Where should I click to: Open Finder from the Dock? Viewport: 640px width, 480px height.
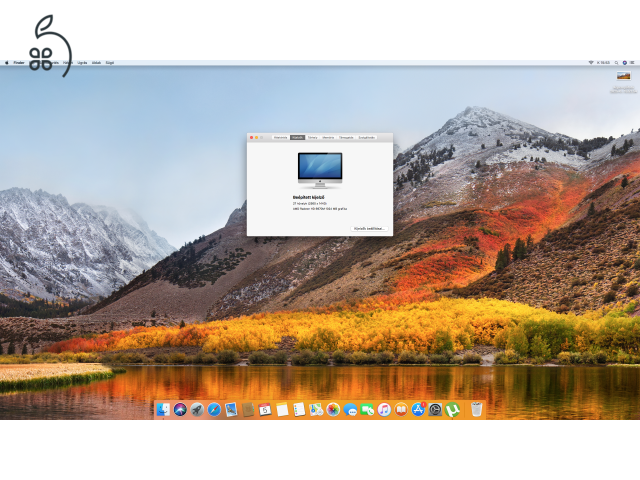[x=163, y=409]
